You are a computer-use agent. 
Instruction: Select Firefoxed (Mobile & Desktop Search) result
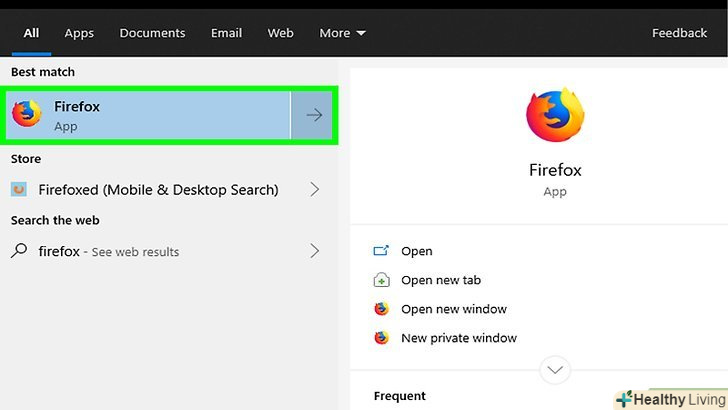(158, 189)
